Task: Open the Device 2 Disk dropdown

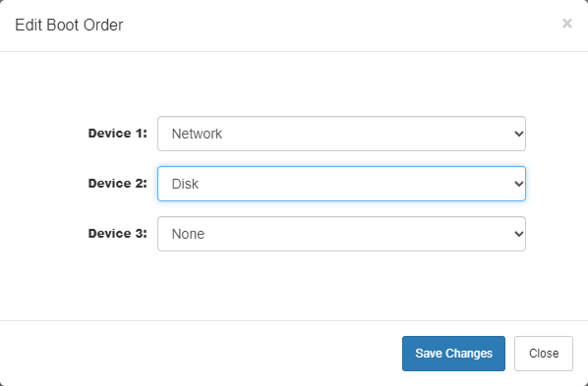Action: [341, 184]
